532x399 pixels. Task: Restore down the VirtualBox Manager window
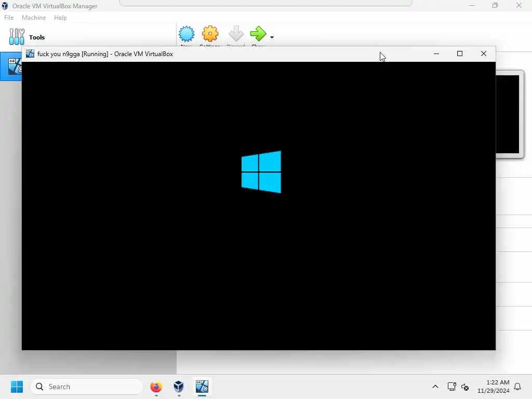coord(495,5)
